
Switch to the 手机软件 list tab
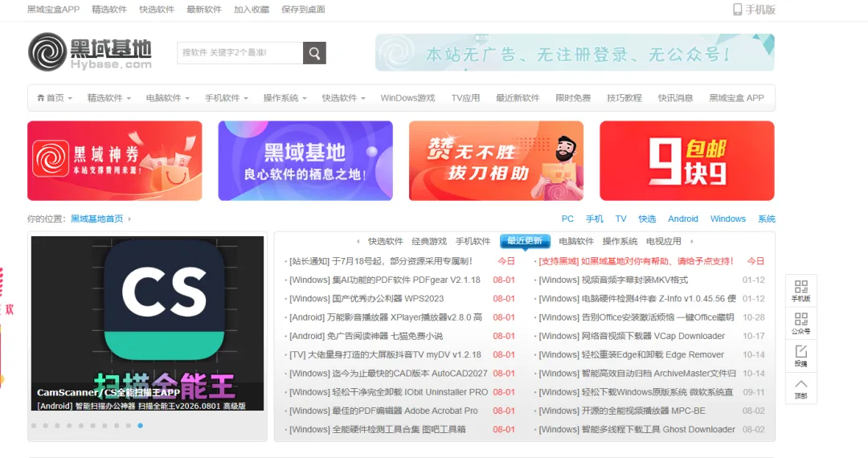(473, 241)
